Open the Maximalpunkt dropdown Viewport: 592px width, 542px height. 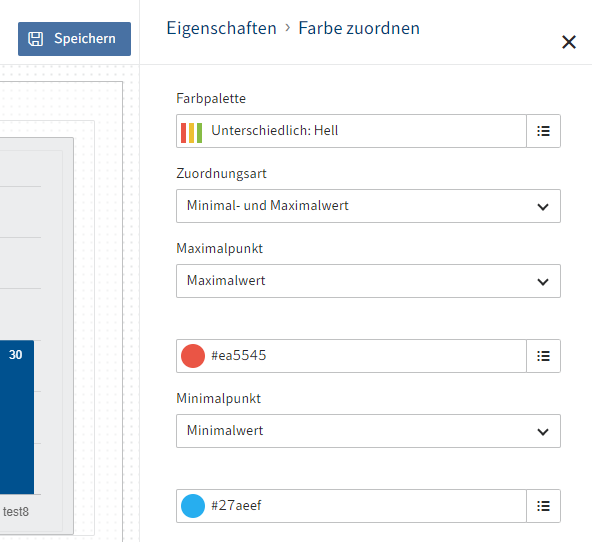(368, 281)
